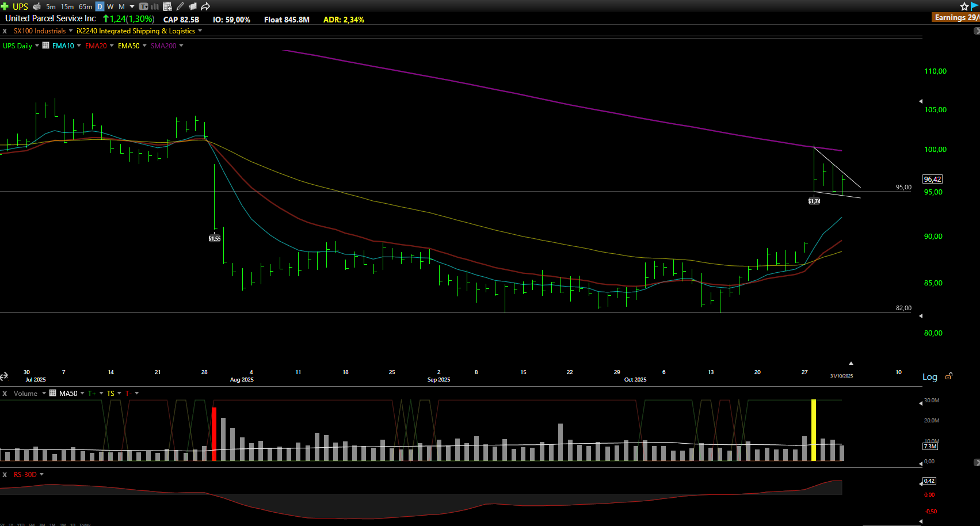The image size is (980, 526).
Task: Open the green T+ dropdown
Action: (x=102, y=393)
